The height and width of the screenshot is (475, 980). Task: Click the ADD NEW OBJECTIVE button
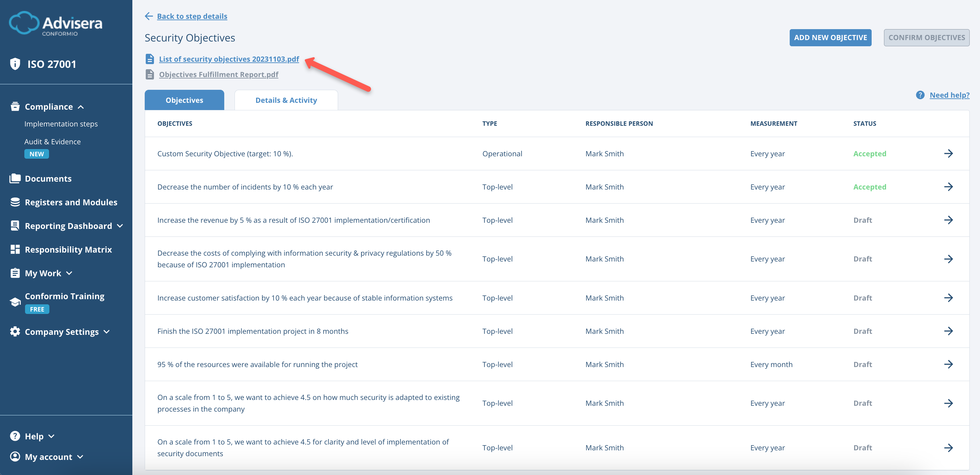pyautogui.click(x=830, y=37)
